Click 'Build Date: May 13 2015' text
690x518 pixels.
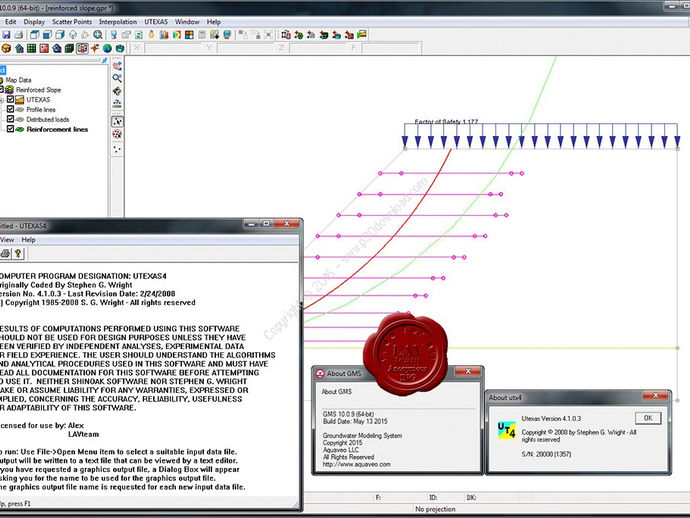pos(355,421)
